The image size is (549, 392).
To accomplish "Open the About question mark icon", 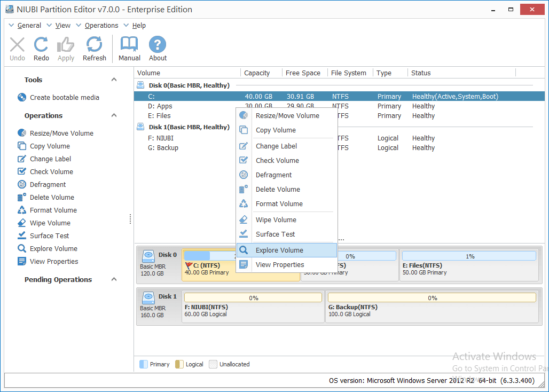I will tap(158, 45).
